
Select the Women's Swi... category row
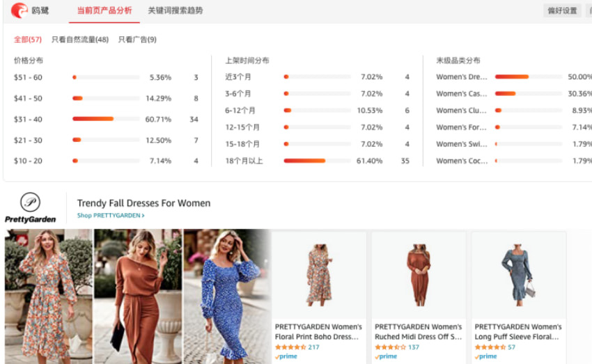[514, 143]
